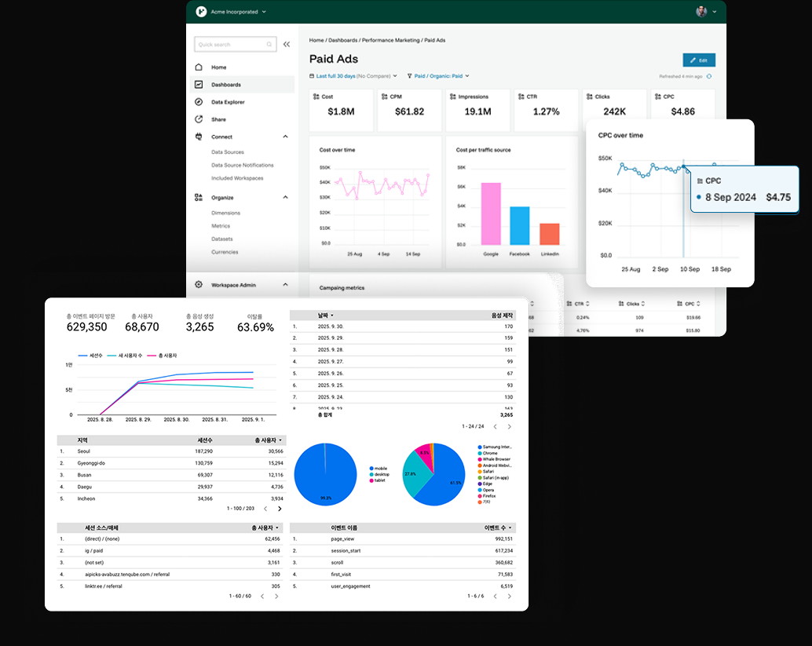The width and height of the screenshot is (812, 646).
Task: Click the magnifier icon in Quick search
Action: pyautogui.click(x=269, y=45)
